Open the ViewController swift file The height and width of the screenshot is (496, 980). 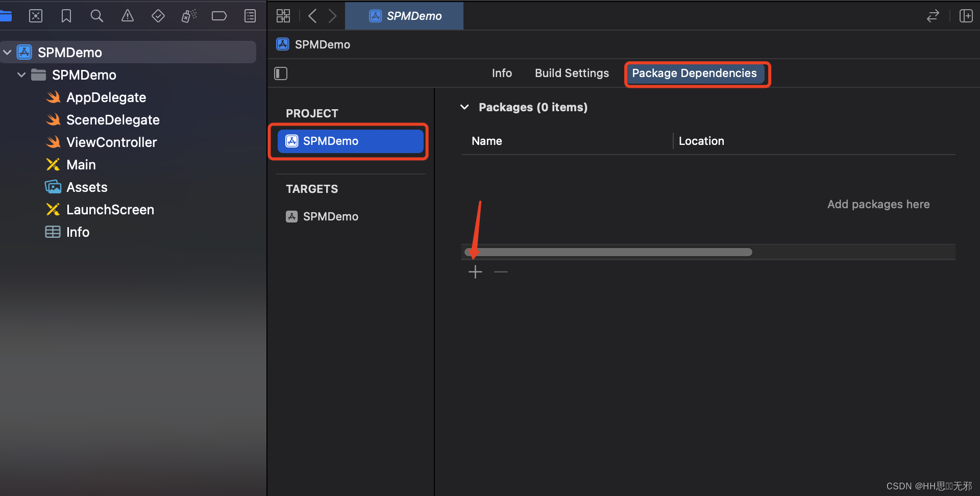click(x=111, y=142)
